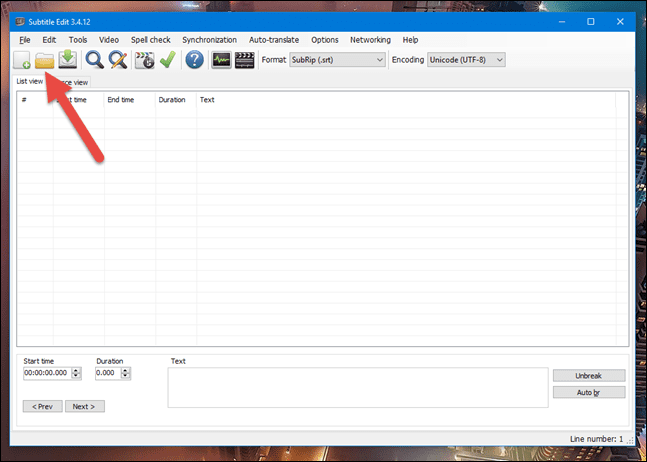Image resolution: width=647 pixels, height=462 pixels.
Task: Click the New subtitle file icon
Action: [22, 60]
